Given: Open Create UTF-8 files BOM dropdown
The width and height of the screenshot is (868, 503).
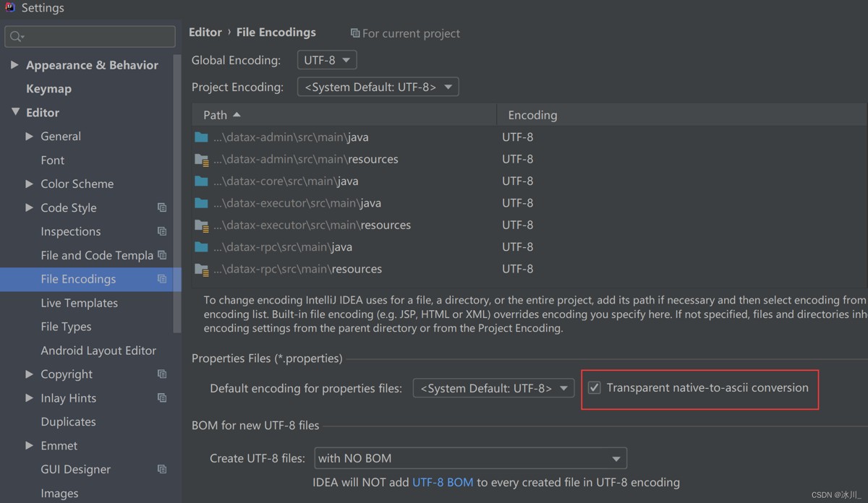Looking at the screenshot, I should pos(470,458).
